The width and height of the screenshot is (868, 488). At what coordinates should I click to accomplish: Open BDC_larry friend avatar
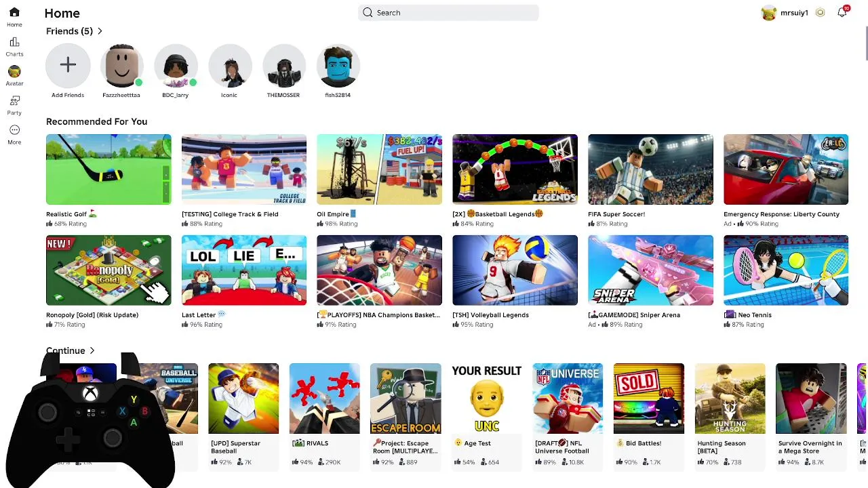(x=176, y=65)
